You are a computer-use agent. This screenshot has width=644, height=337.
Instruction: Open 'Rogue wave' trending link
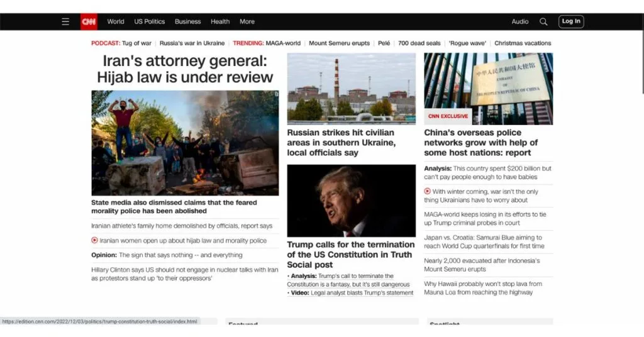(467, 43)
